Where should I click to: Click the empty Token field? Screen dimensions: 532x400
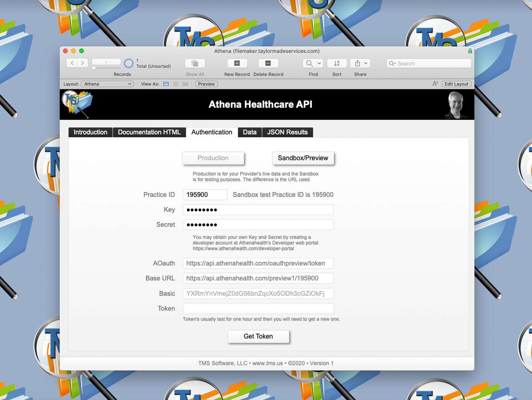click(x=258, y=309)
